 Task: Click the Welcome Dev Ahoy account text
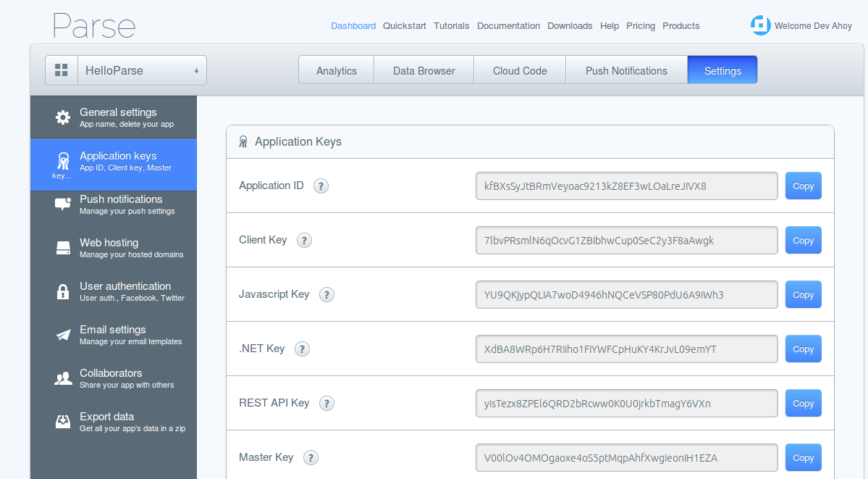[x=813, y=25]
